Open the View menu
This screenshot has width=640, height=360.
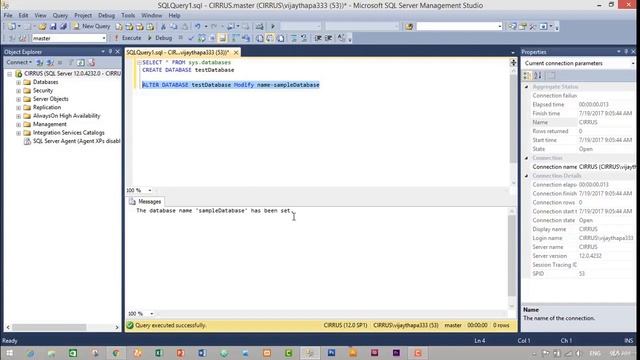coord(40,16)
